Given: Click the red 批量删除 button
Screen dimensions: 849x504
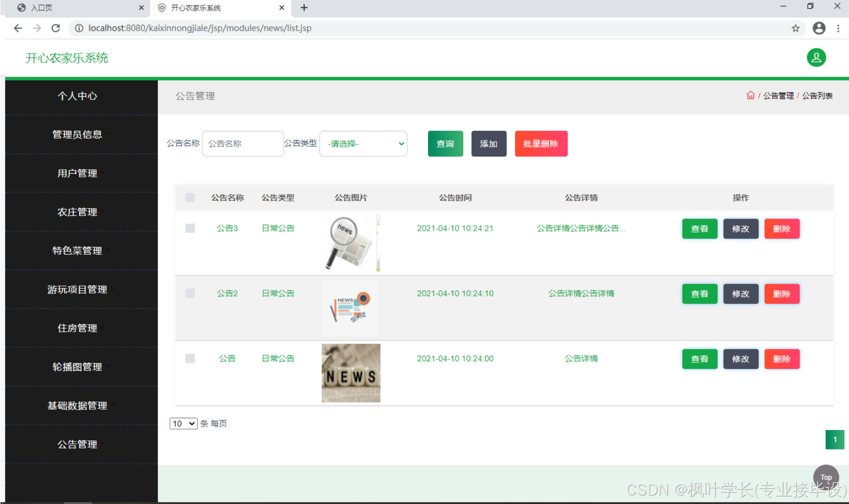Looking at the screenshot, I should coord(541,144).
